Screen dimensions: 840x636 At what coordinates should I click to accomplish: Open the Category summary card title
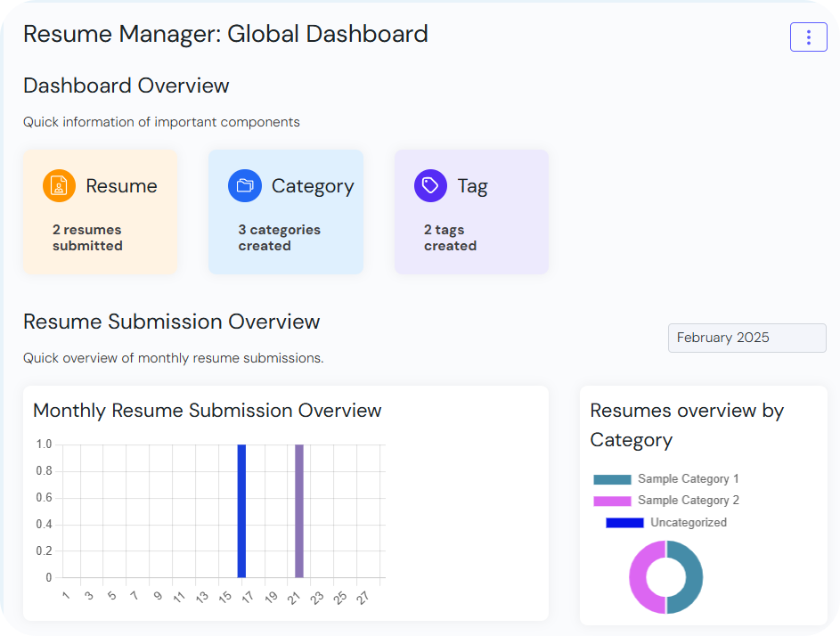pyautogui.click(x=313, y=186)
